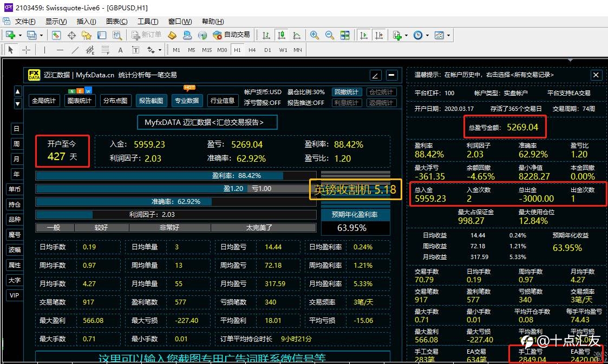Click the 回撤统计 button
Viewport: 608px width, 364px height.
coord(347,92)
